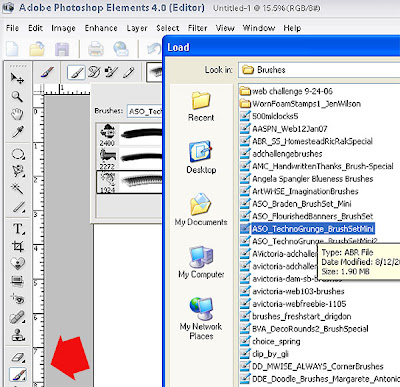
Task: Select folder WornFoamStamps1_JenWilson
Action: click(300, 104)
